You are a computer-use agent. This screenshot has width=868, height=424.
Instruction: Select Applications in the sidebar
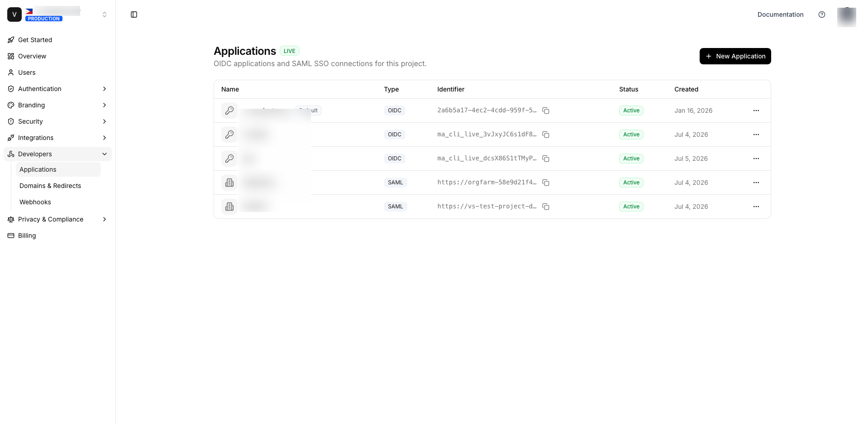(58, 169)
